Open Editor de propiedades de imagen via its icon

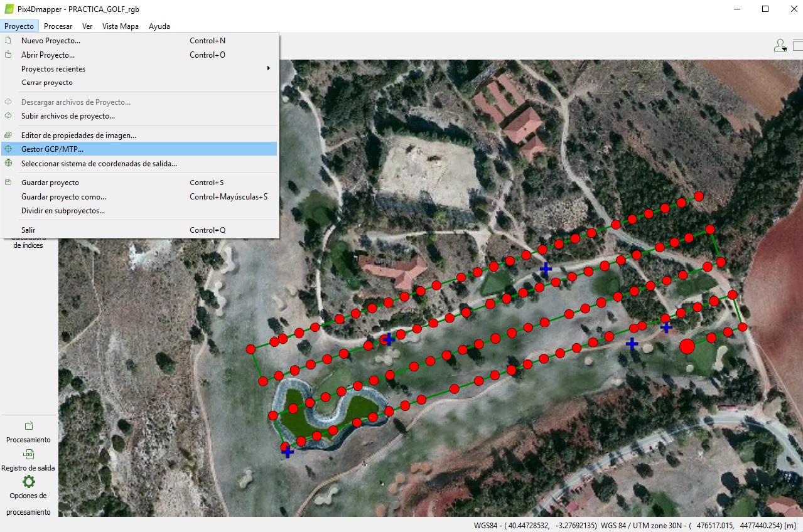(8, 135)
